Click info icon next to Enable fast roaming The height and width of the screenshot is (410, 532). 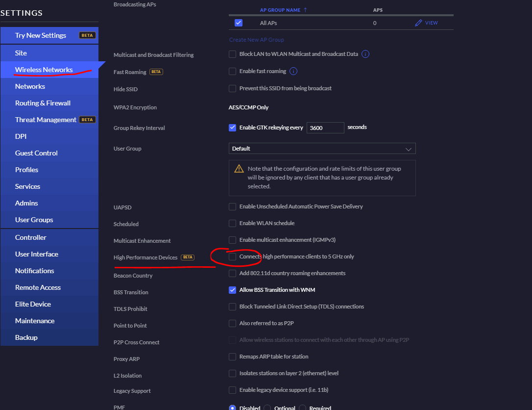pos(293,71)
